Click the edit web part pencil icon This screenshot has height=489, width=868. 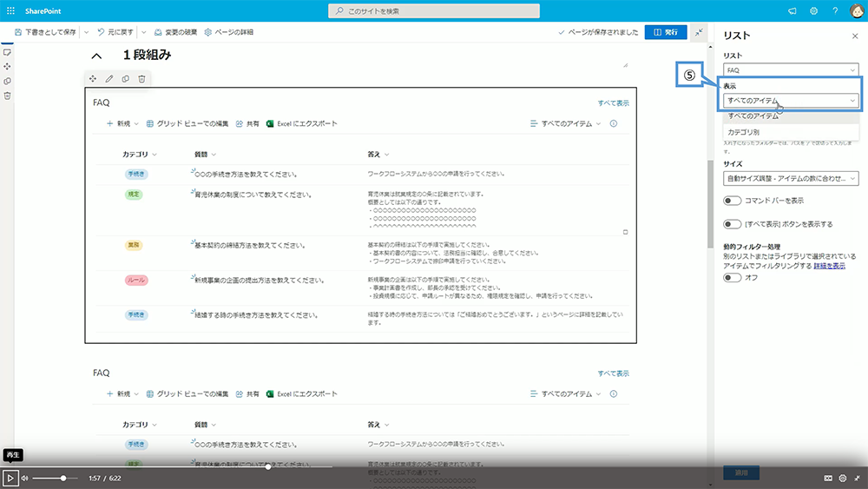[109, 79]
